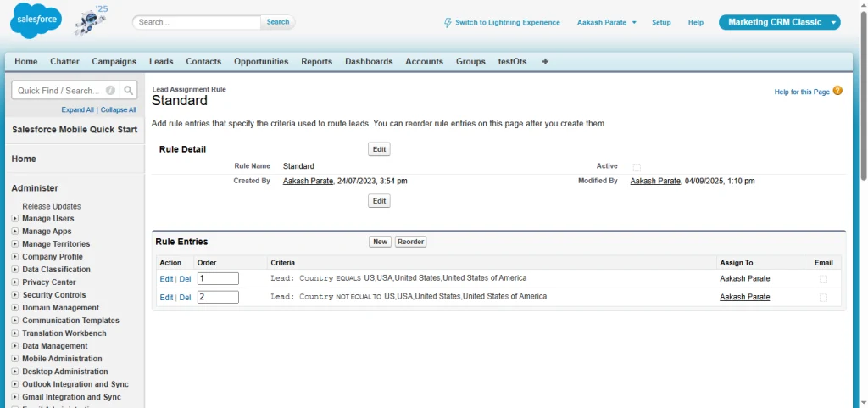Screen dimensions: 868x408
Task: Click the Quick Find info icon
Action: [x=111, y=91]
